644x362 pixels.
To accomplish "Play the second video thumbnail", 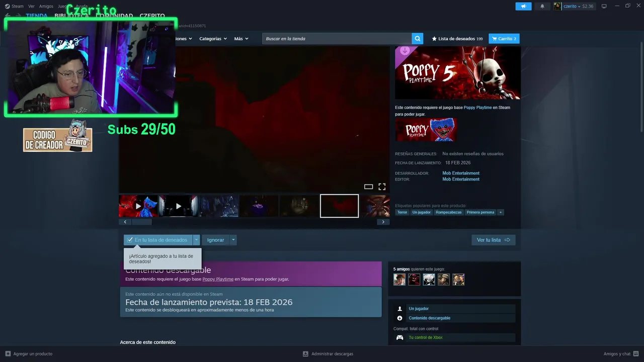I will [179, 206].
